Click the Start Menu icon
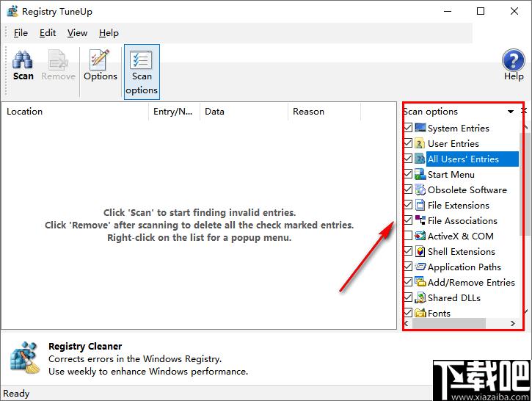 [x=420, y=174]
